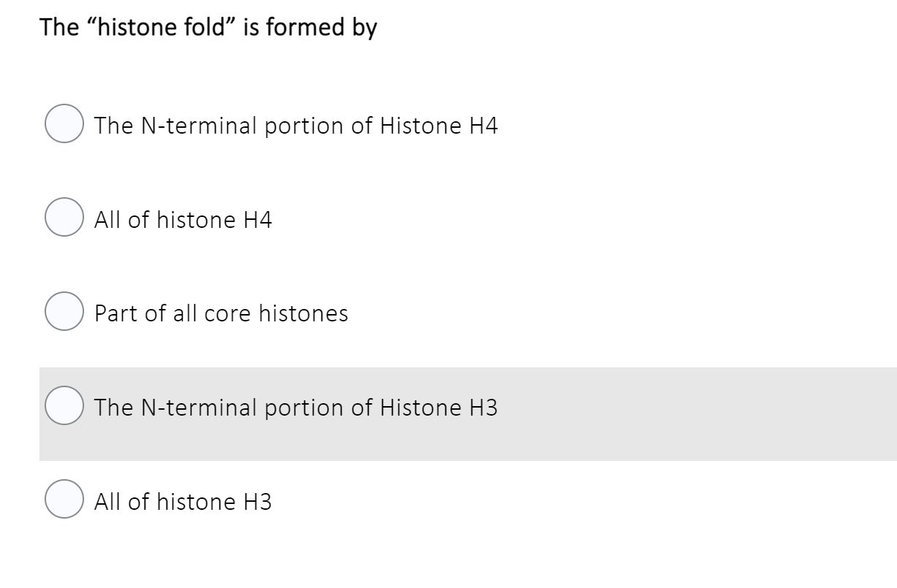Select the radio button for 'Part of all core histones'
Image resolution: width=897 pixels, height=588 pixels.
63,313
